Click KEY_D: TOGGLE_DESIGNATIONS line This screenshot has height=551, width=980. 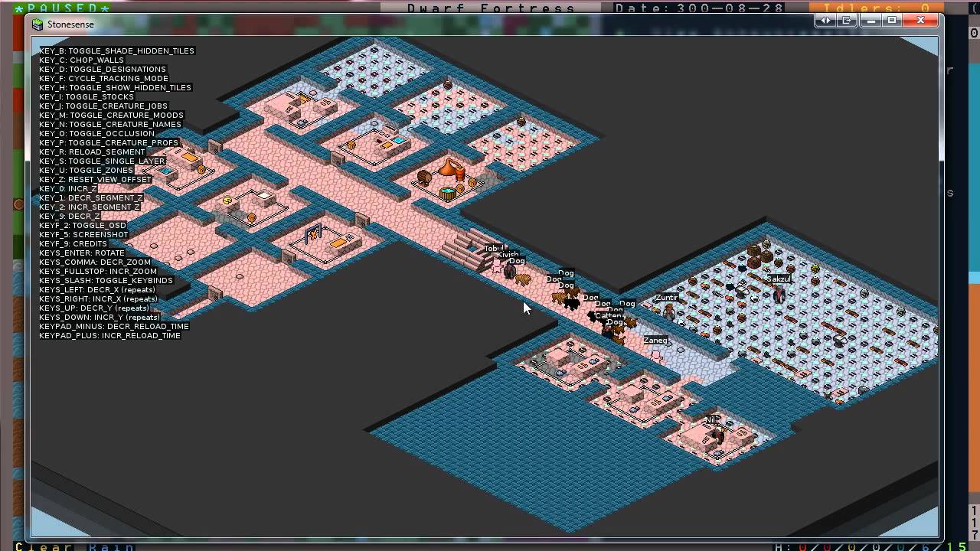[x=103, y=69]
